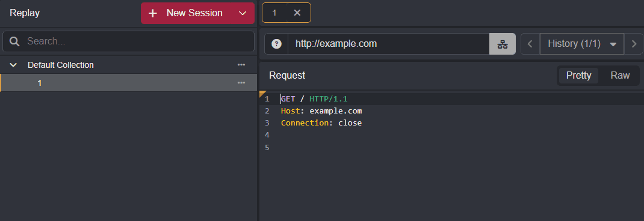The image size is (644, 221).
Task: Click the magnifier search icon
Action: coord(14,41)
